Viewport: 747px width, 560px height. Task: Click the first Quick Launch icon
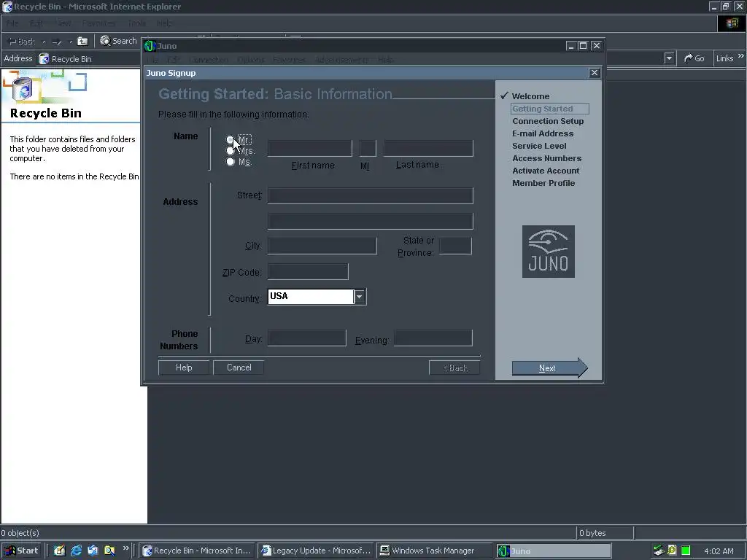[x=59, y=551]
